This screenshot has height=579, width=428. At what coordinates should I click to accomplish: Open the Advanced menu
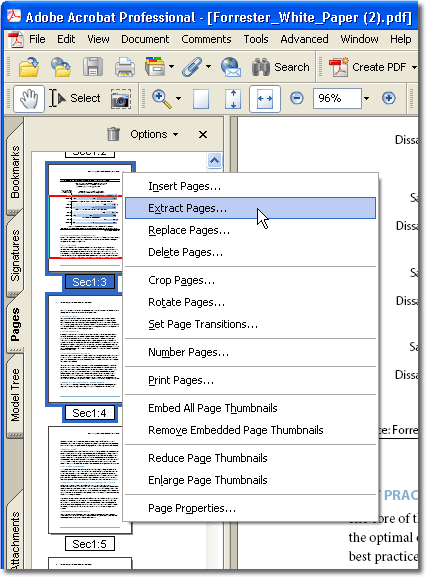pyautogui.click(x=304, y=39)
